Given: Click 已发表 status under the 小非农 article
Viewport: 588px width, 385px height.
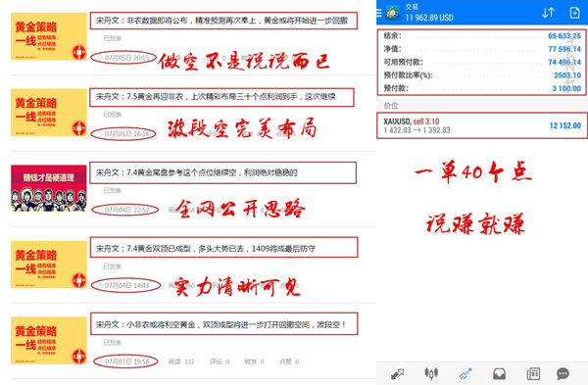Looking at the screenshot, I should tap(112, 343).
